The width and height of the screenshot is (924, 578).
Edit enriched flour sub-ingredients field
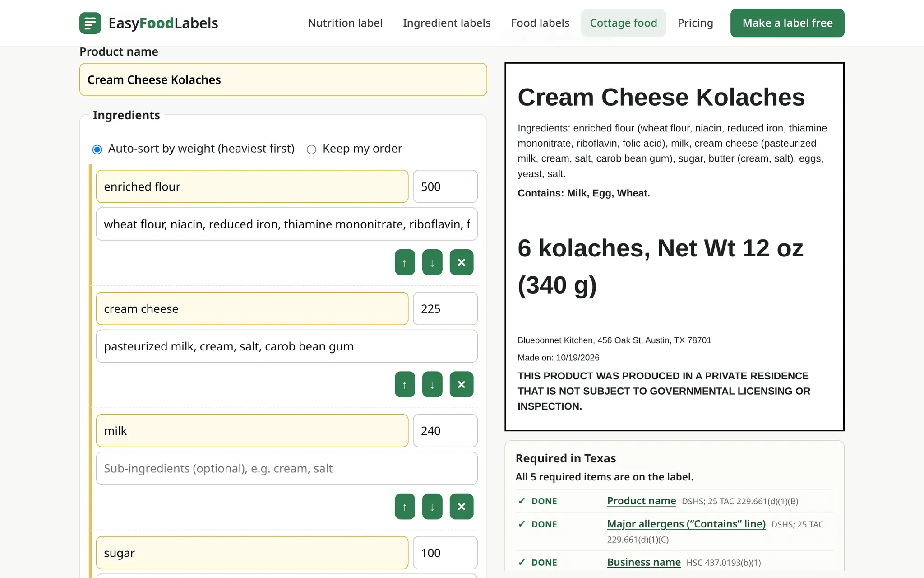click(x=287, y=224)
